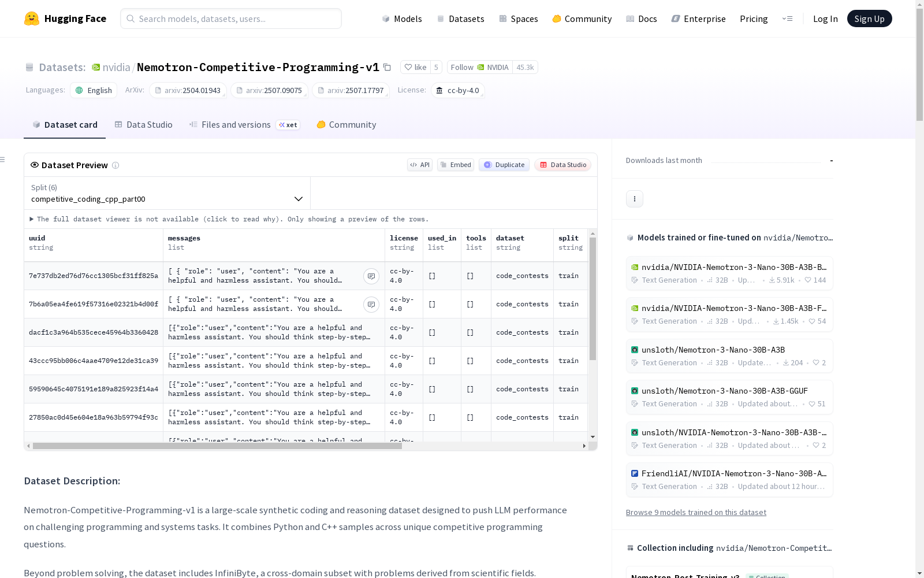Open the Data Studio tab

tap(144, 125)
